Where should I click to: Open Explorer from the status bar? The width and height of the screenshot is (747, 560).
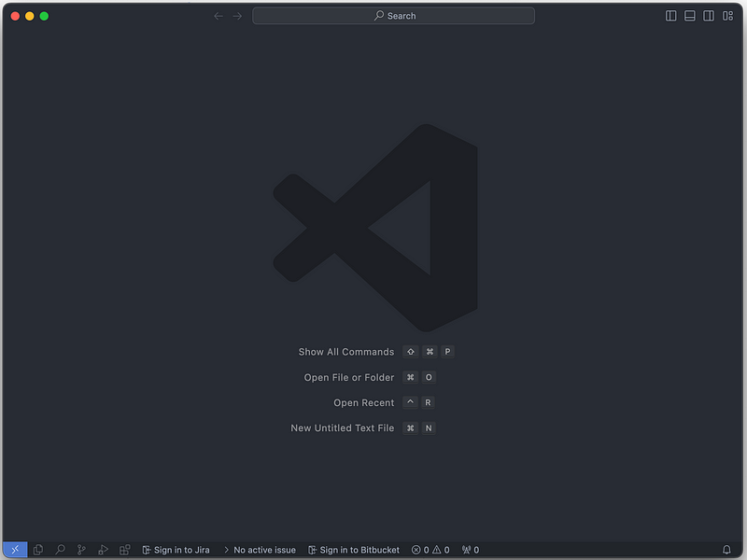(38, 550)
